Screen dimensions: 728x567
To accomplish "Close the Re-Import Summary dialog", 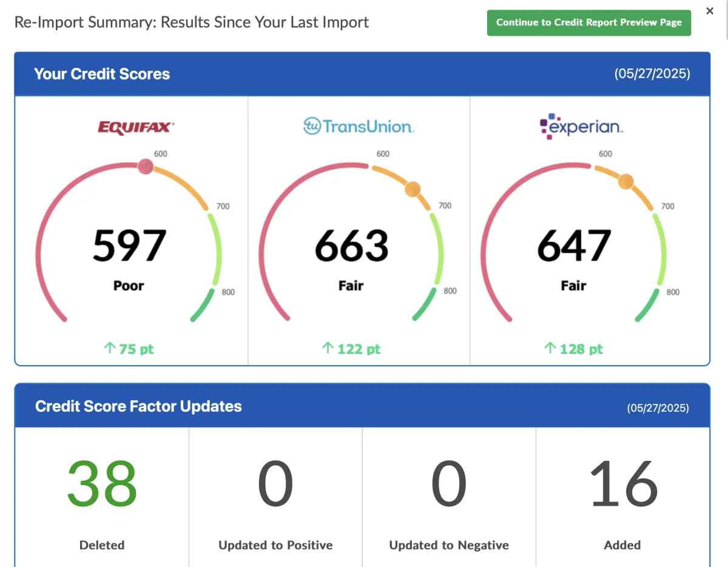I will point(710,11).
